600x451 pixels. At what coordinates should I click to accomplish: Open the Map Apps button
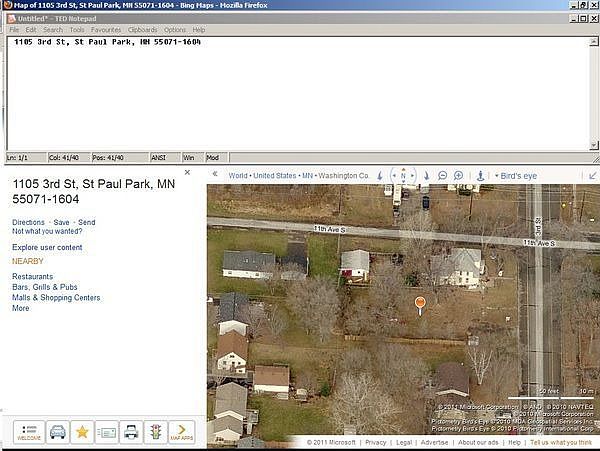(x=182, y=431)
